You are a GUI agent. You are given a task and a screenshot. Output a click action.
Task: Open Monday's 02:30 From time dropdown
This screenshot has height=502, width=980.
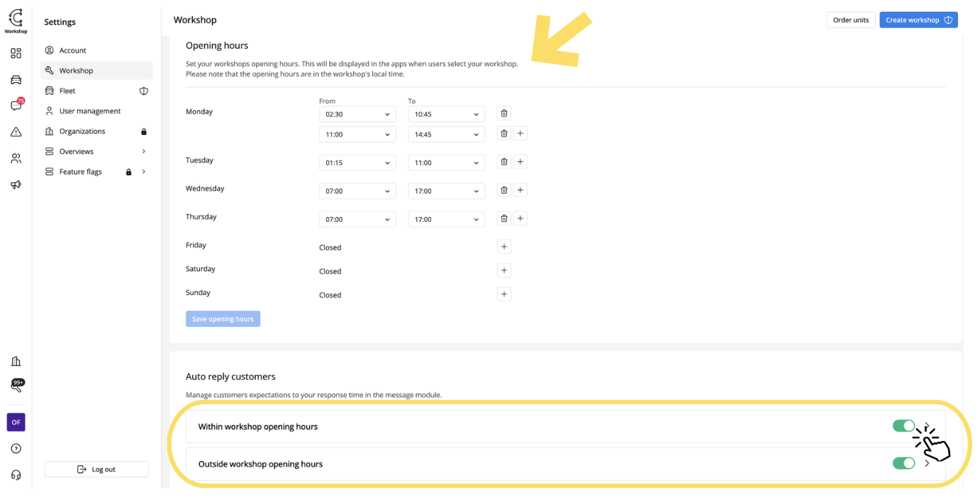[x=357, y=114]
